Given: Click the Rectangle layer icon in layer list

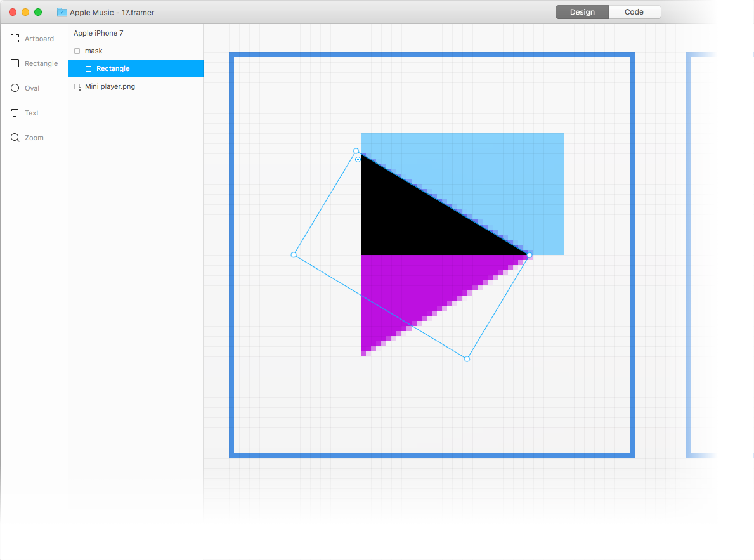Looking at the screenshot, I should pyautogui.click(x=89, y=68).
